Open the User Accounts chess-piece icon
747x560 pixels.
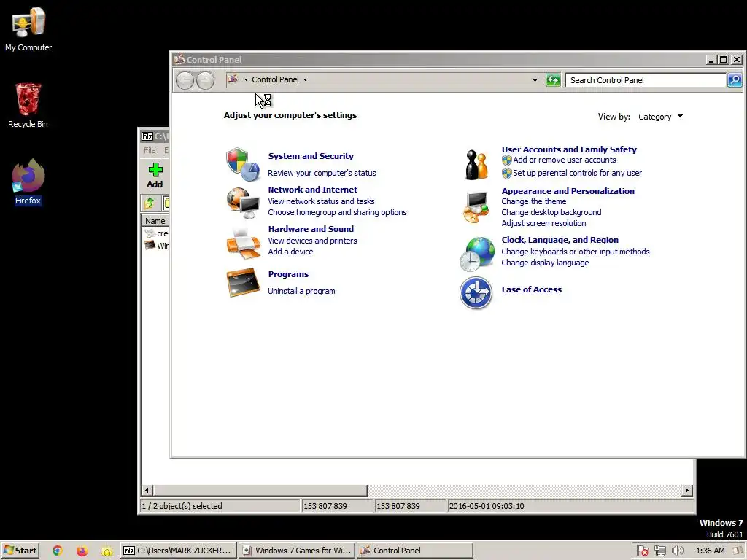[x=476, y=164]
